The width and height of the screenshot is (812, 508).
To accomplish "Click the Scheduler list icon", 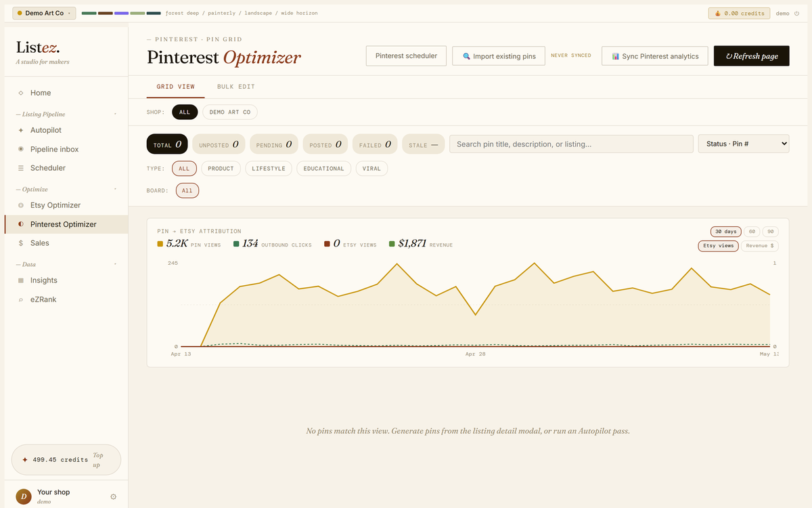I will [x=21, y=168].
